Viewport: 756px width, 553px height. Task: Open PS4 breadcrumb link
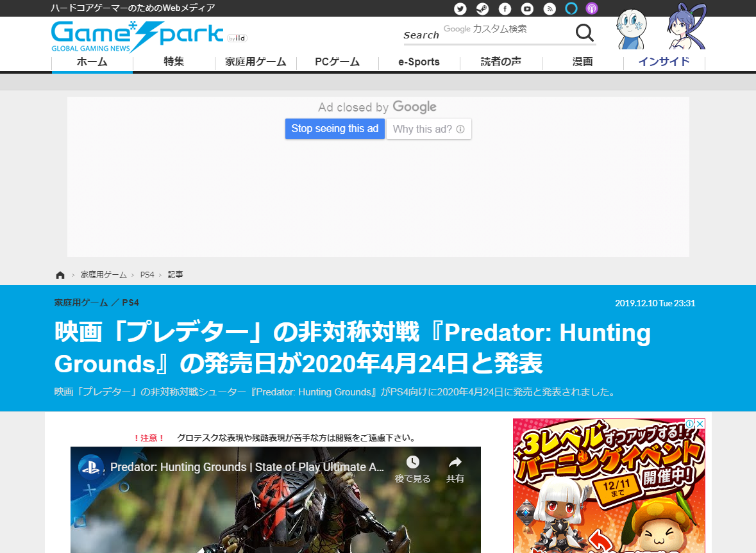[147, 275]
